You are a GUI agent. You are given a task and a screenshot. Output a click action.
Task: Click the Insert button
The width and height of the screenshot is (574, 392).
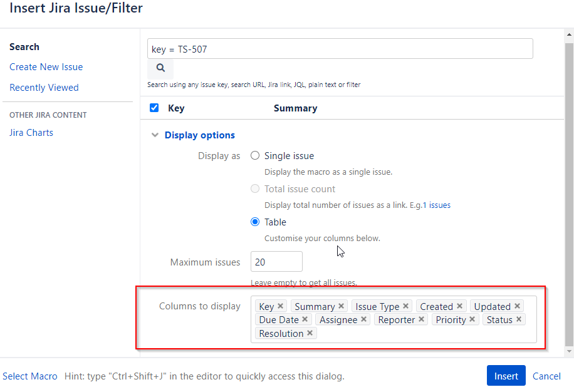506,376
